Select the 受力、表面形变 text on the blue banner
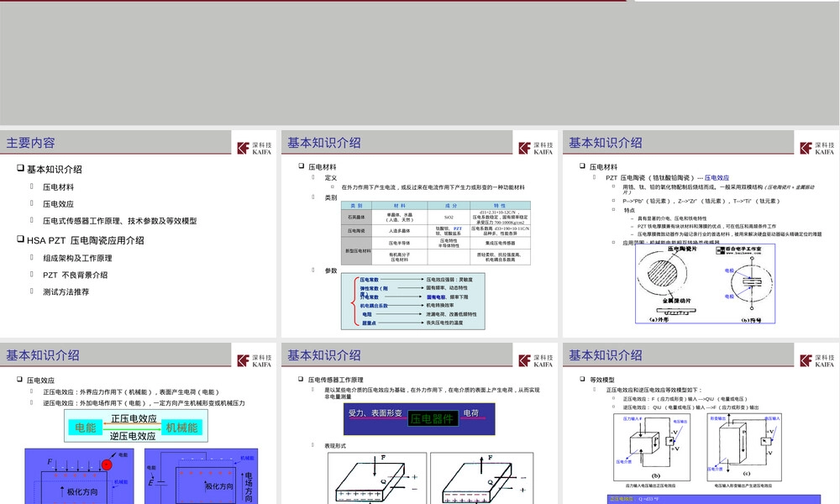Image resolution: width=840 pixels, height=504 pixels. (x=375, y=413)
